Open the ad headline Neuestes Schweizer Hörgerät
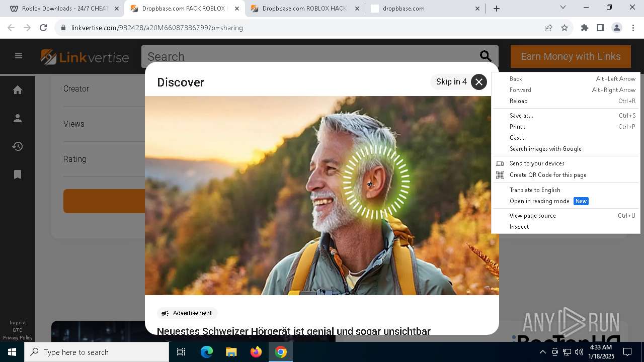This screenshot has width=644, height=362. (294, 331)
